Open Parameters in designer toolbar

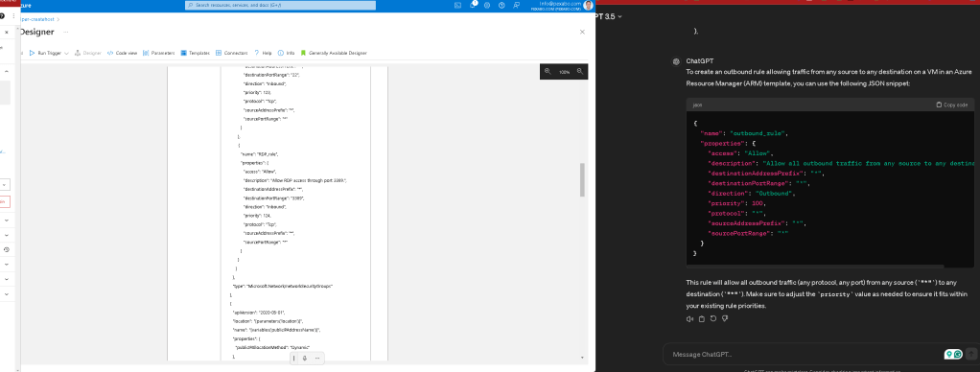pos(159,53)
